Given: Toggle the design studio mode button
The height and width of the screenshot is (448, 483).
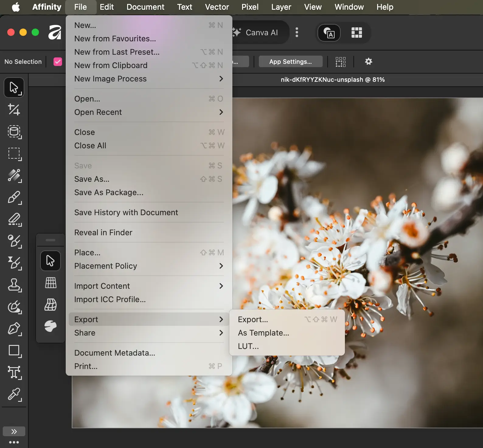Looking at the screenshot, I should [329, 33].
